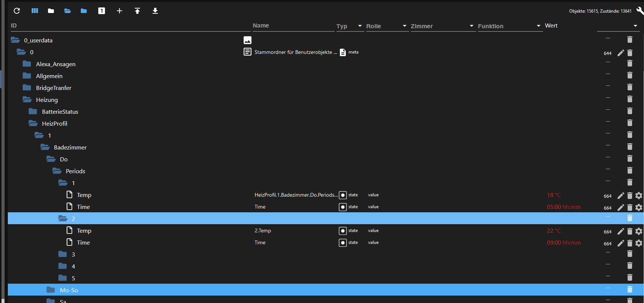Expand the Allgemein folder
This screenshot has width=644, height=303.
(27, 76)
